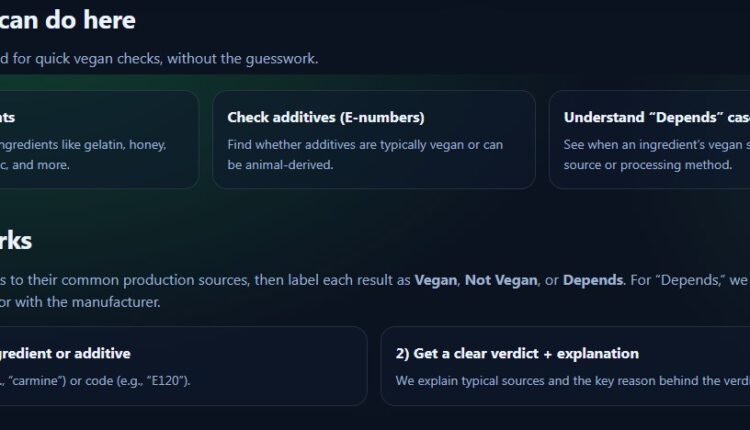The image size is (750, 430).
Task: Select the "gredient or additive" step card title
Action: [x=65, y=353]
